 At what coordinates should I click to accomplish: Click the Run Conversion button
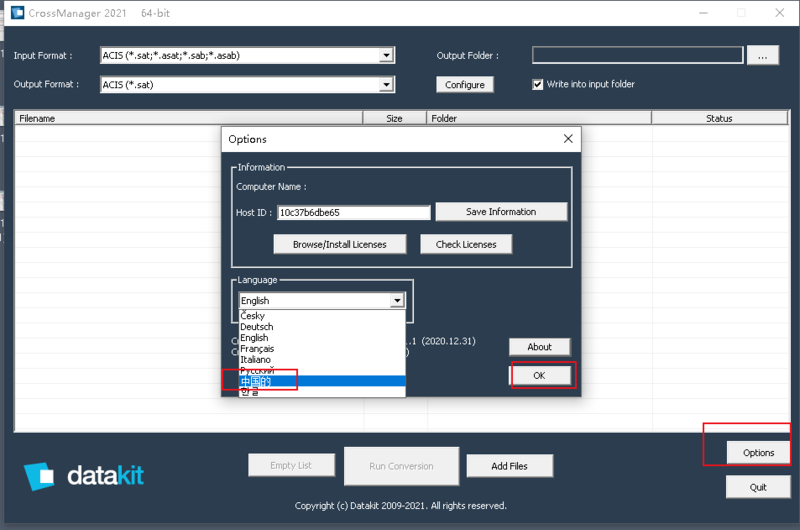(x=402, y=466)
